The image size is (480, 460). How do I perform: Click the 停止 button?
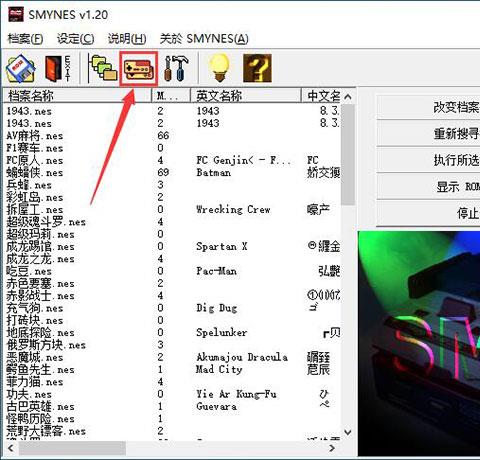[428, 213]
